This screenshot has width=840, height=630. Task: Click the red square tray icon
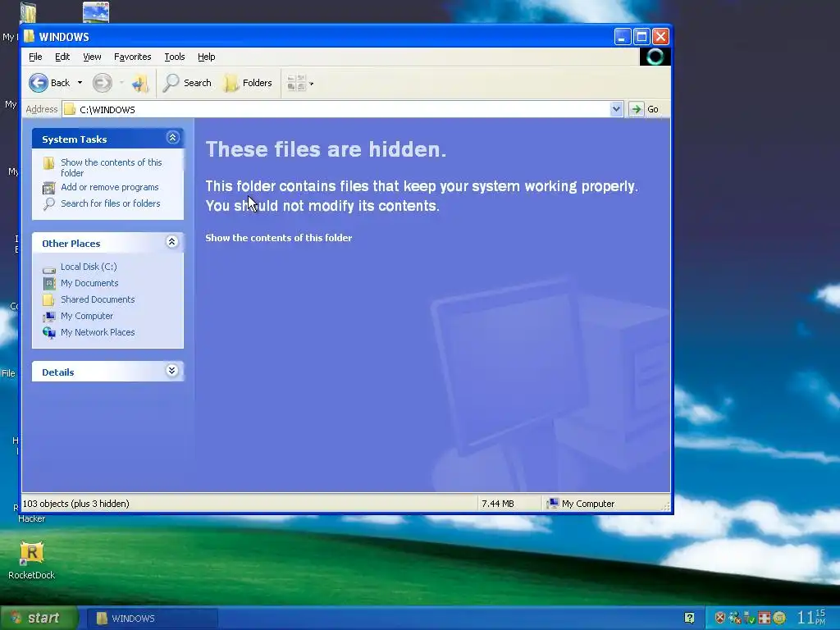[765, 618]
